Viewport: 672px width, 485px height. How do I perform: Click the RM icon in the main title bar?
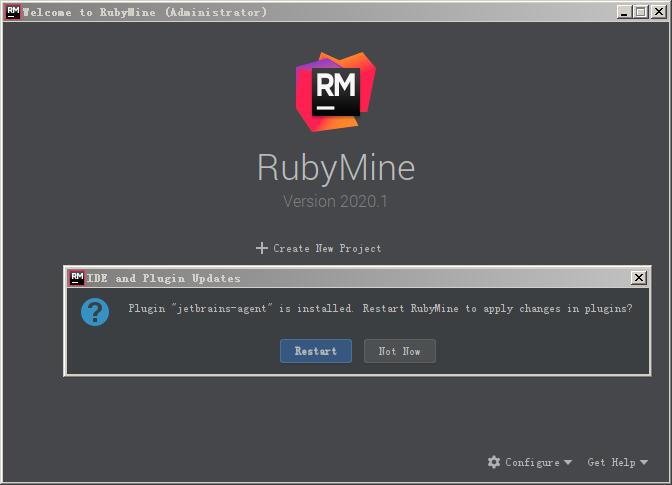13,12
